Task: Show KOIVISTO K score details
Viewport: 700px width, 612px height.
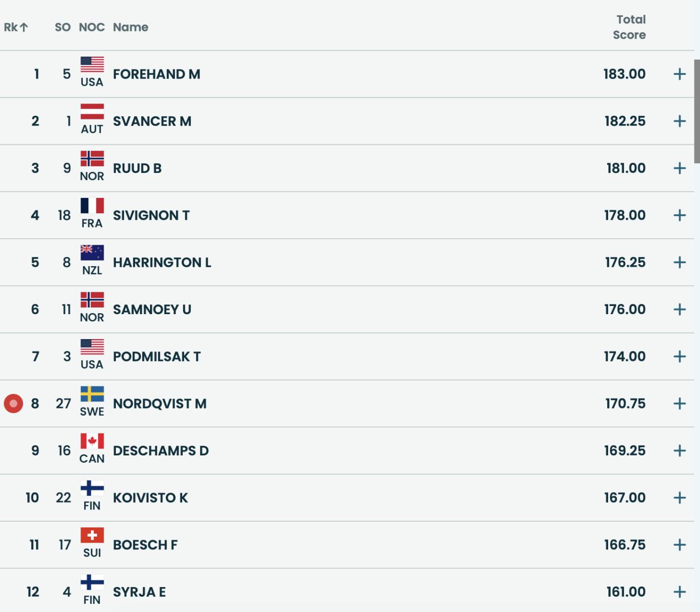Action: 679,498
